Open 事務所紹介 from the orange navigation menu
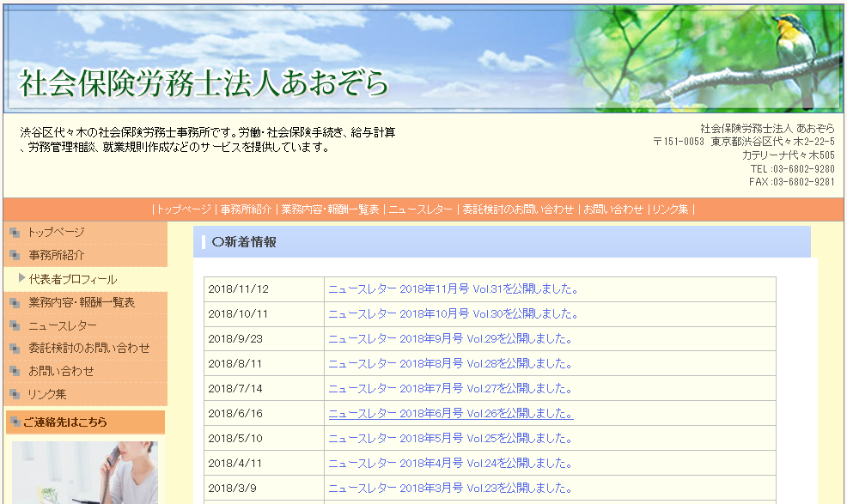Image resolution: width=847 pixels, height=504 pixels. pos(247,208)
